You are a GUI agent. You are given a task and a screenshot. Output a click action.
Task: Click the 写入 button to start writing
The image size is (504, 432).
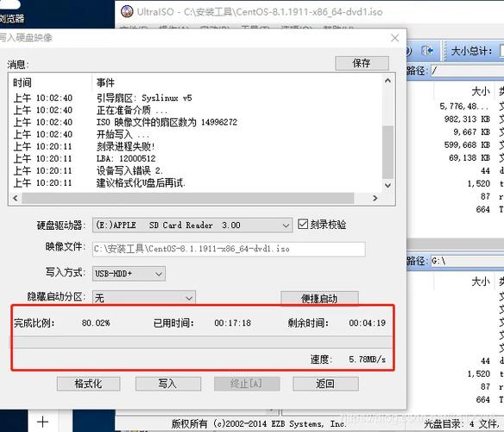[x=167, y=384]
